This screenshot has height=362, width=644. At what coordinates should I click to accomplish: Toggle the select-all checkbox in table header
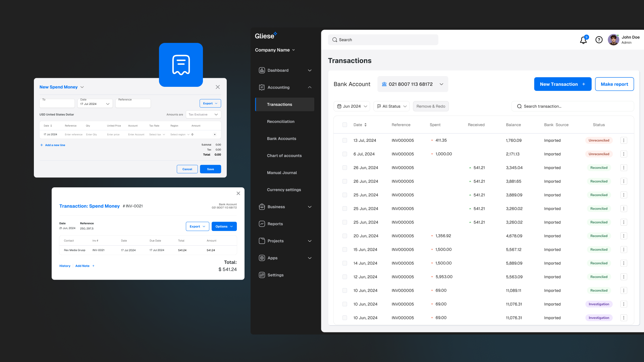tap(345, 125)
